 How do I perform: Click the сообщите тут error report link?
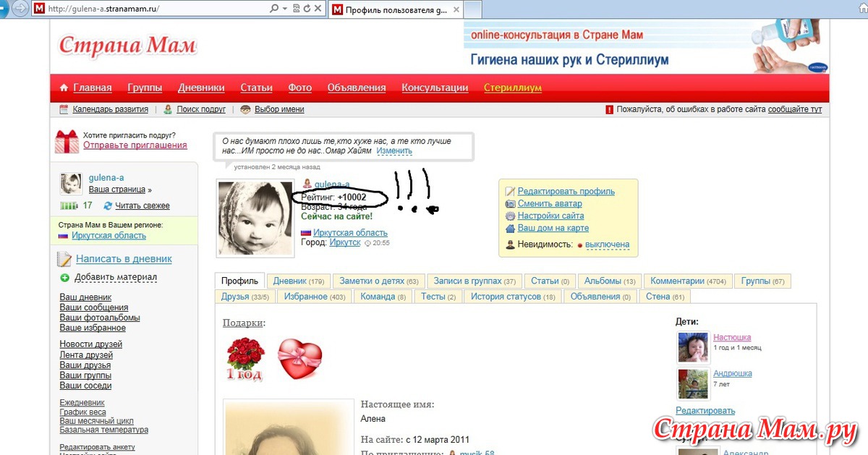(x=795, y=109)
